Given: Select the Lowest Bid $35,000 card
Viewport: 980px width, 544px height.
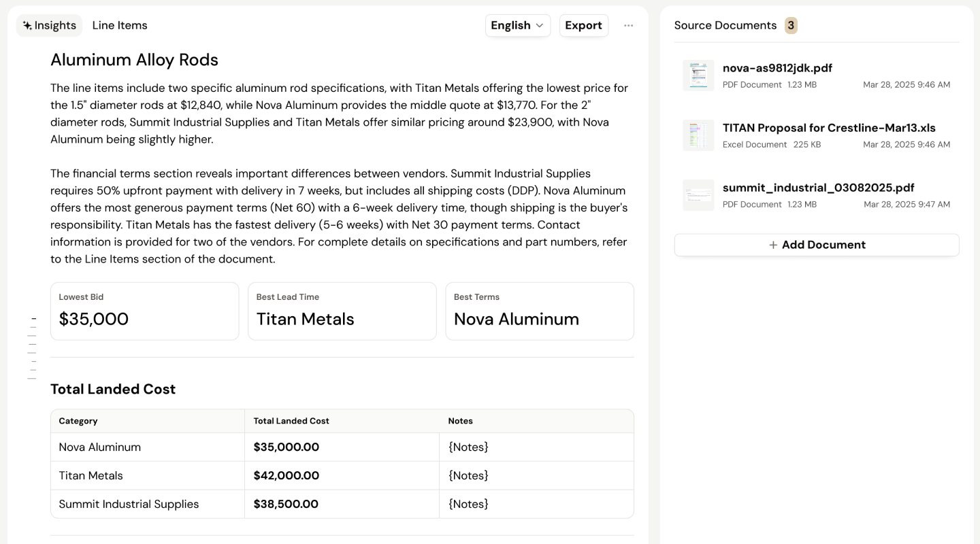Looking at the screenshot, I should tap(144, 311).
